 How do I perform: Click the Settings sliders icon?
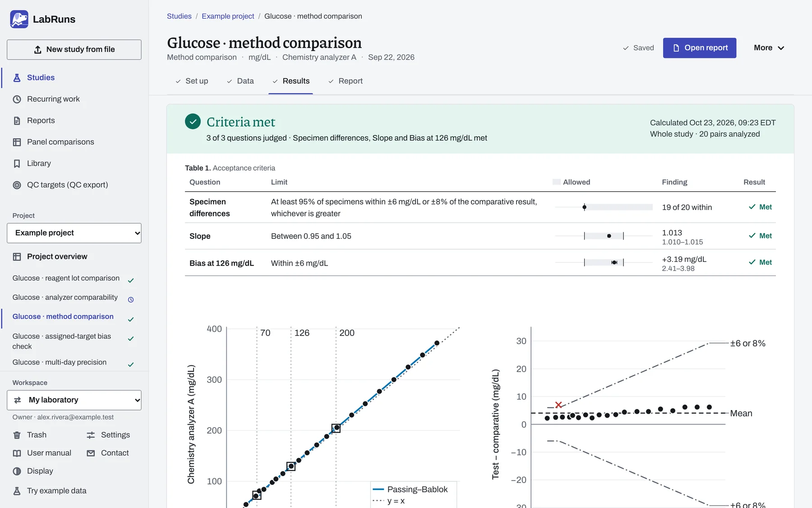click(91, 435)
